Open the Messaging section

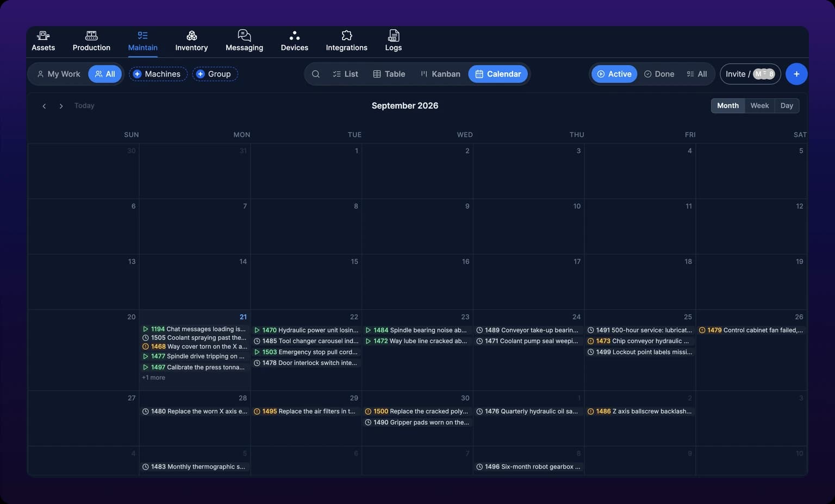[x=244, y=41]
